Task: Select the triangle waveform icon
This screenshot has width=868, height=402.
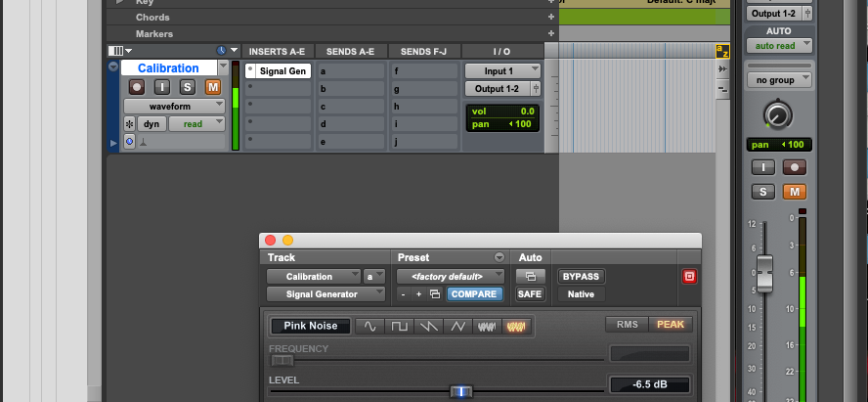Action: (457, 326)
